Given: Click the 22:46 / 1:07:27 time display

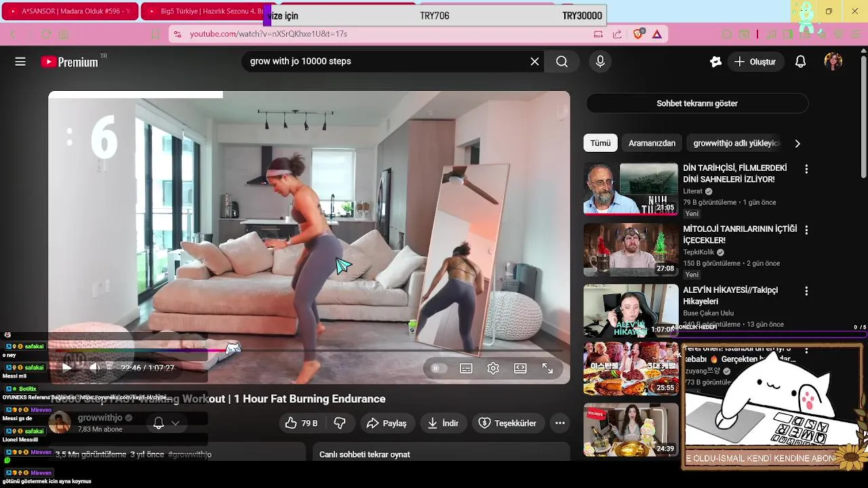Looking at the screenshot, I should [147, 368].
